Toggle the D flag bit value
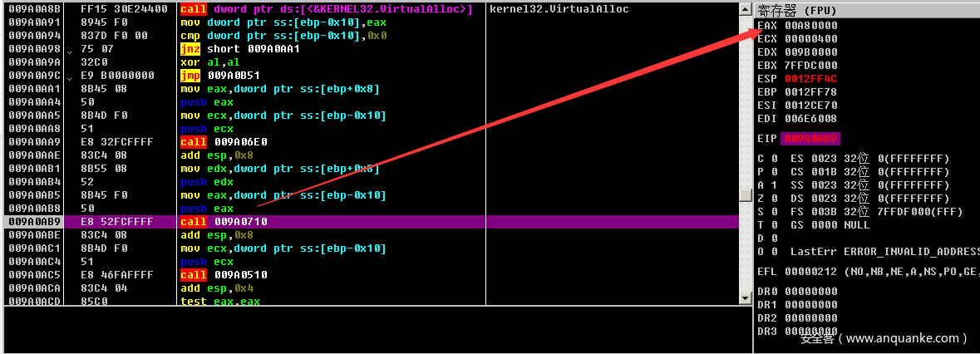This screenshot has width=980, height=354. [772, 238]
